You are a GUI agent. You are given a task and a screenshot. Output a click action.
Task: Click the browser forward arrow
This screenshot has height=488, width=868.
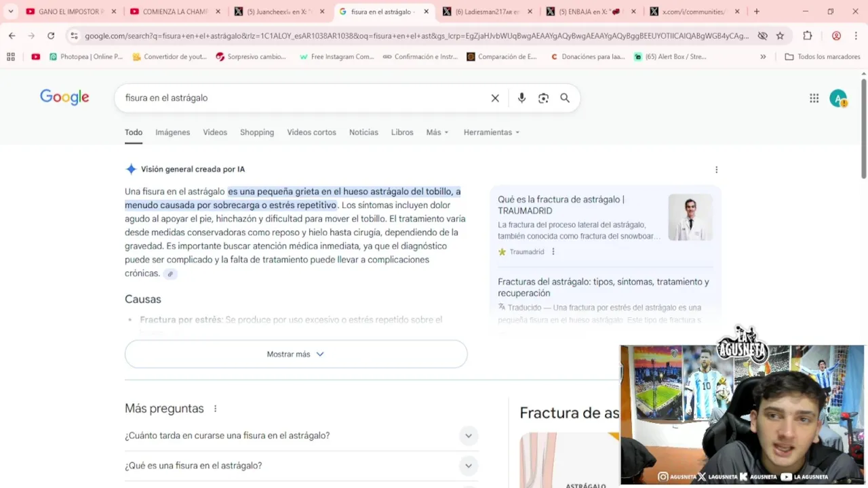point(31,36)
